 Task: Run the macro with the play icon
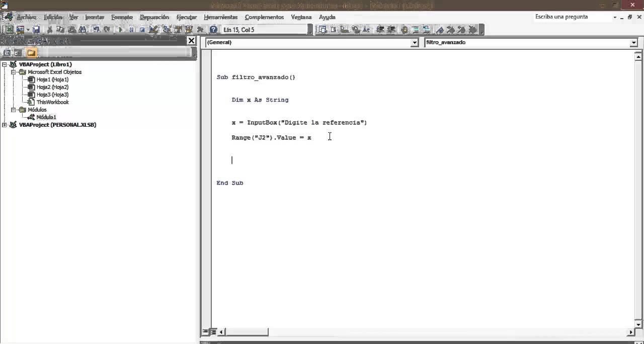pos(120,30)
